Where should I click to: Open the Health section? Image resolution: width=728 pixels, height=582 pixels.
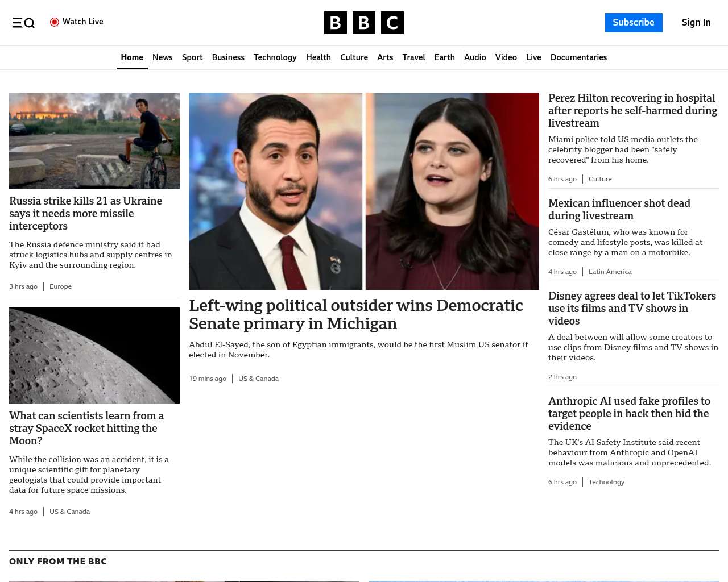(x=318, y=57)
